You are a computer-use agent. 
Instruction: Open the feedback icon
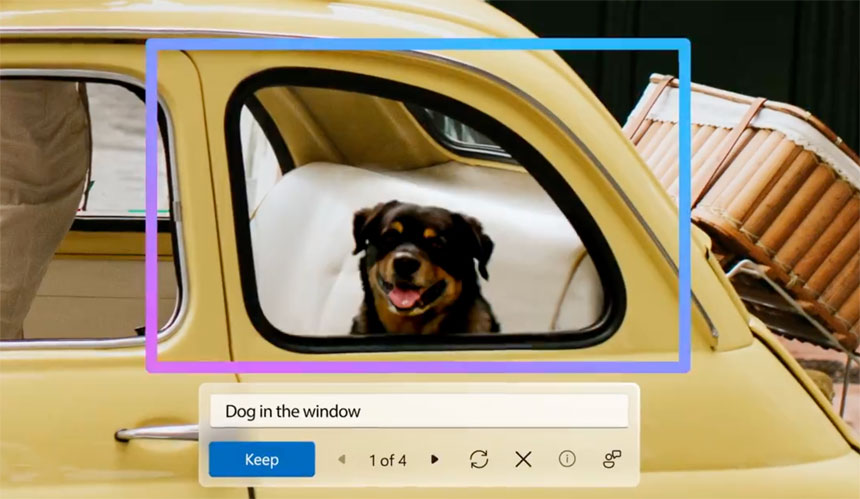tap(612, 459)
